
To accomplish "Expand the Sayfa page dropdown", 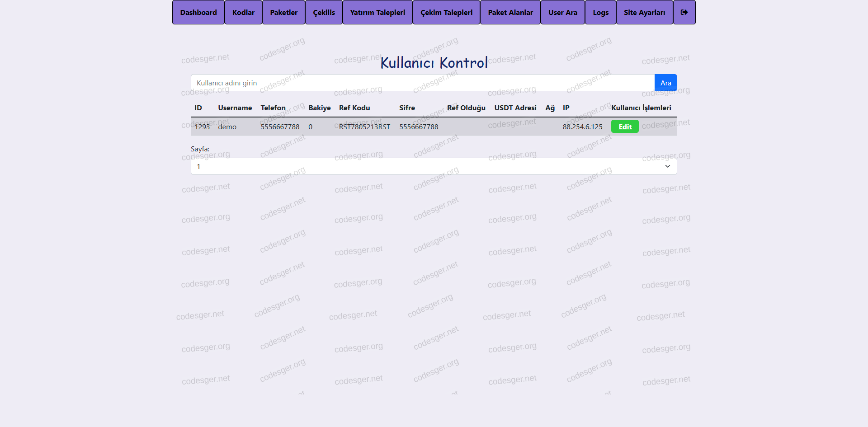I will coord(433,166).
